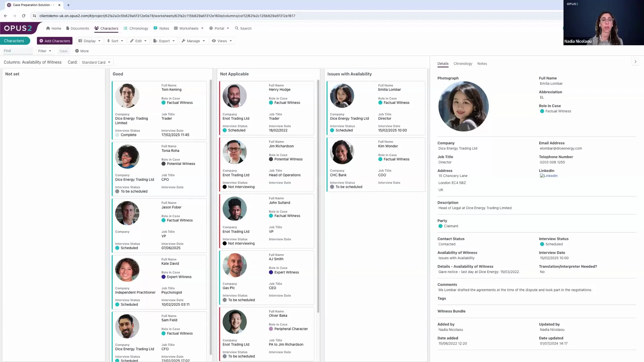Change card type via Standard Card dropdown
The image size is (644, 362).
click(96, 62)
